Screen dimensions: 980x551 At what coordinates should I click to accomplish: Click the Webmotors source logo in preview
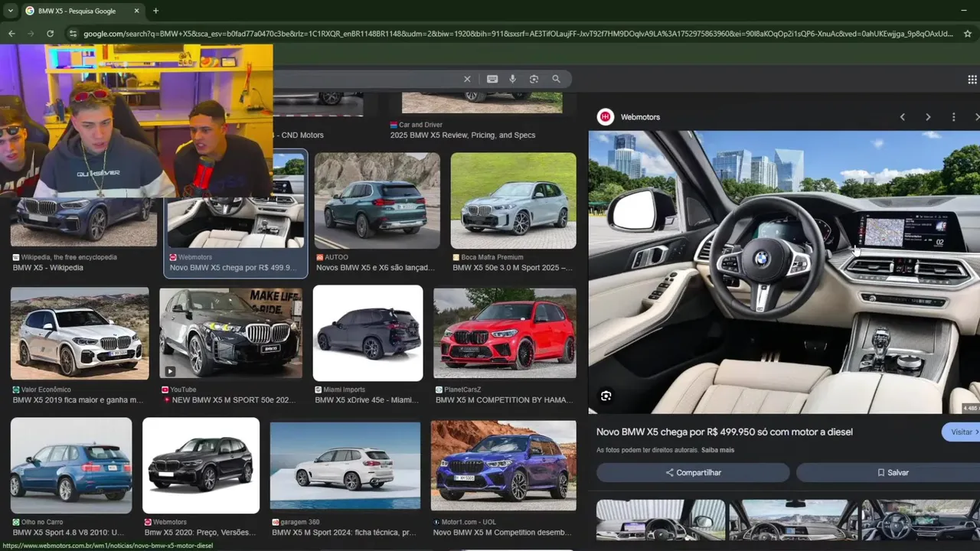(606, 117)
